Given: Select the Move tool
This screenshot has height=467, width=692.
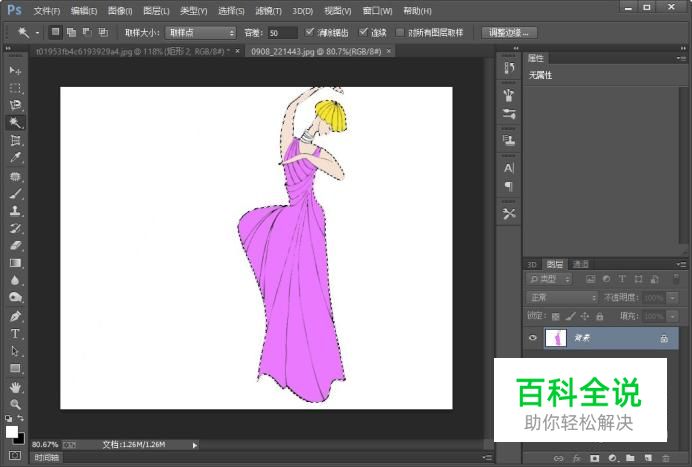Looking at the screenshot, I should [x=15, y=71].
